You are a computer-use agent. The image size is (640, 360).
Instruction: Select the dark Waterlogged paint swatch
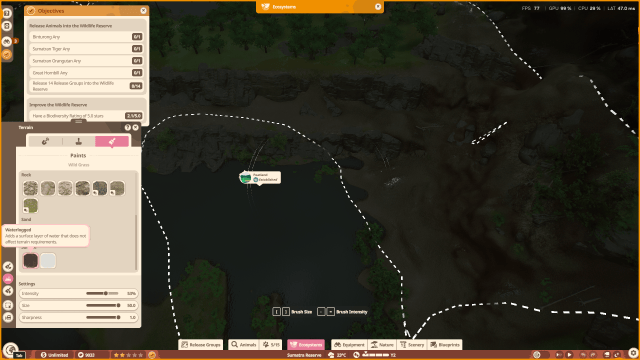click(31, 260)
